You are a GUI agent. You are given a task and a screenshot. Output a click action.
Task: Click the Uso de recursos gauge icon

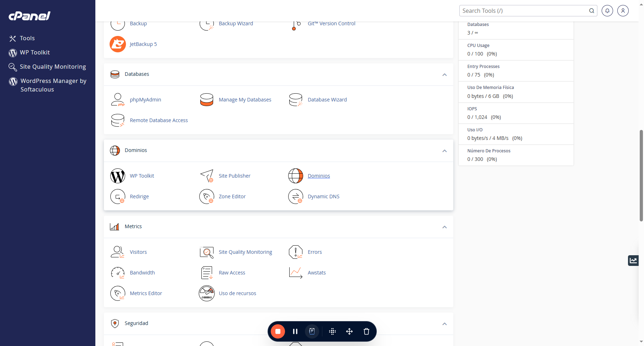tap(207, 293)
